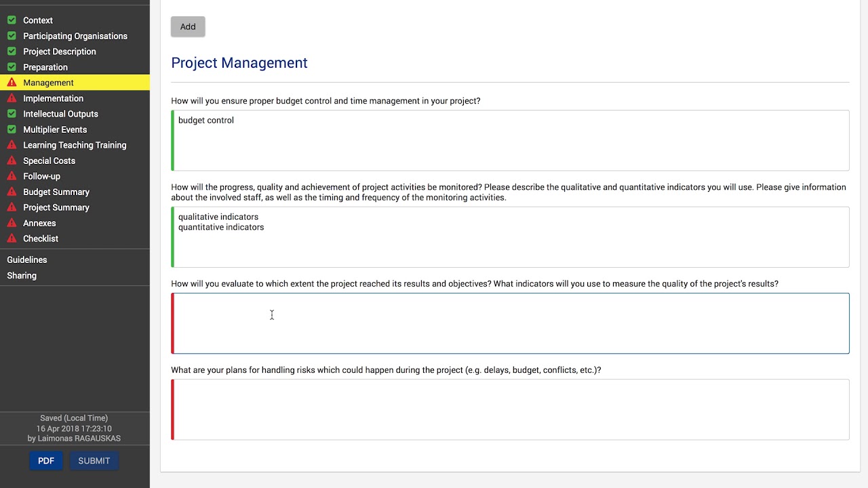The height and width of the screenshot is (488, 868).
Task: Click red warning icon beside Project Summary
Action: 12,207
